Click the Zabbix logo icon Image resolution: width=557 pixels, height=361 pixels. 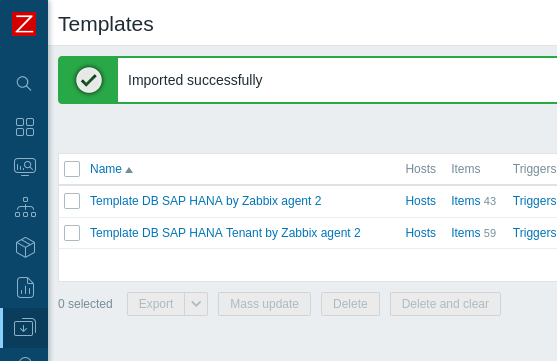tap(24, 24)
